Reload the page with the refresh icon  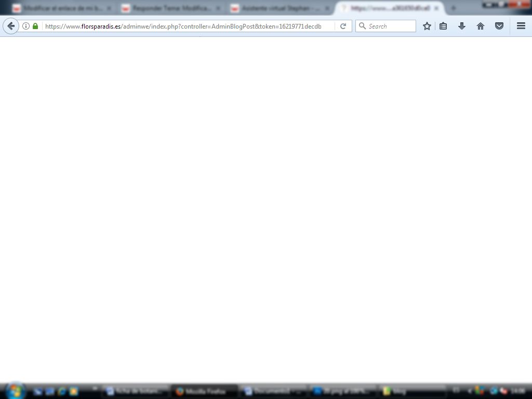point(343,26)
